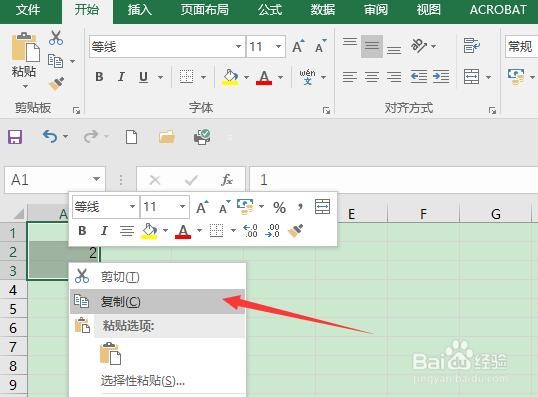Apply comma style in the mini toolbar
The width and height of the screenshot is (538, 397).
301,207
